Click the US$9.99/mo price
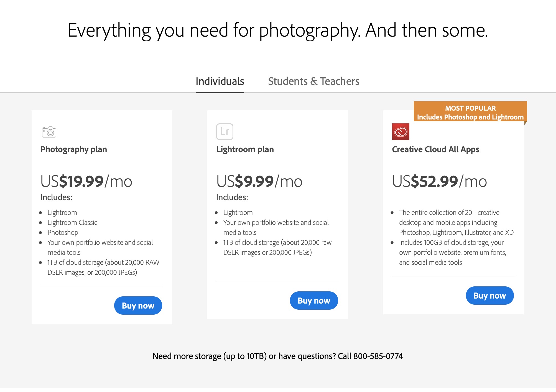This screenshot has width=556, height=392. pyautogui.click(x=259, y=181)
